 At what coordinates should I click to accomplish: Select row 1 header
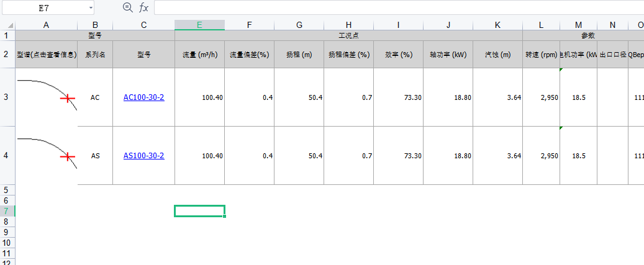tap(7, 35)
